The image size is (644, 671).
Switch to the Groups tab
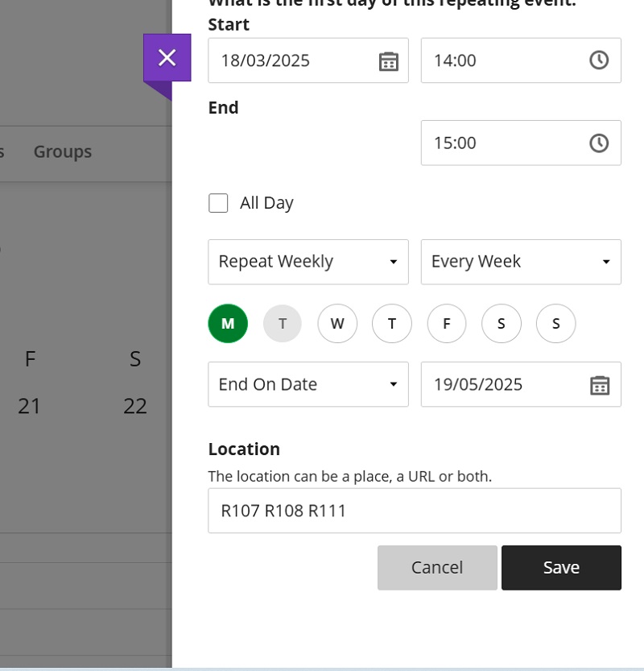63,151
